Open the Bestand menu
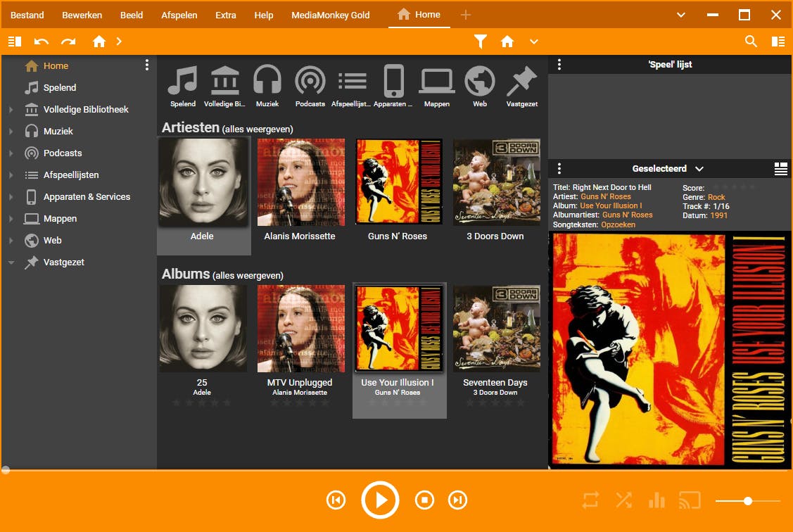 27,15
